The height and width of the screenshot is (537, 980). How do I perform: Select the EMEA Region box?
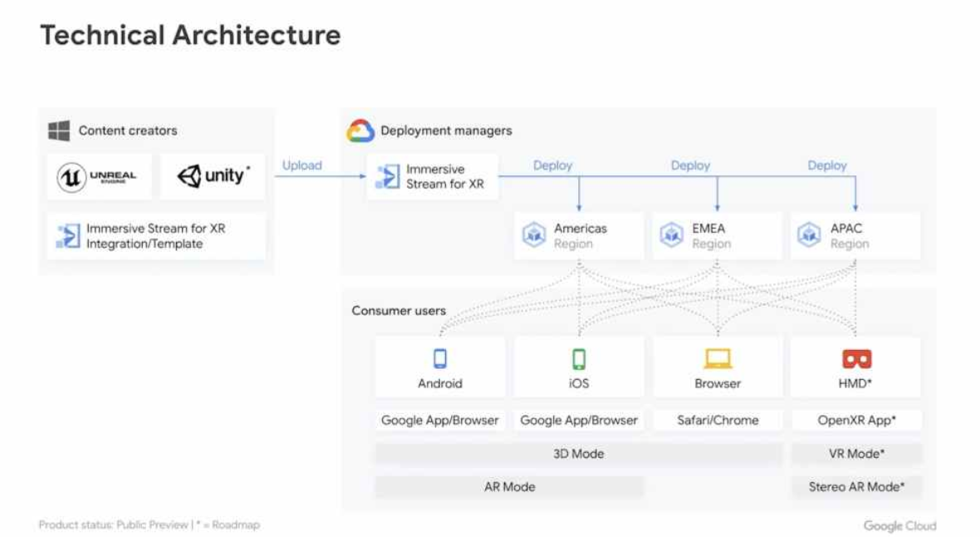point(717,236)
